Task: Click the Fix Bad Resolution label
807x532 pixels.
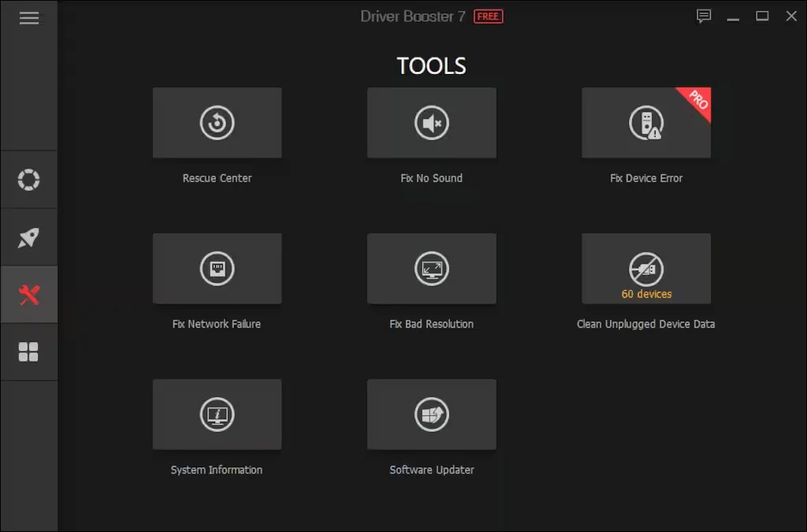Action: pyautogui.click(x=432, y=324)
